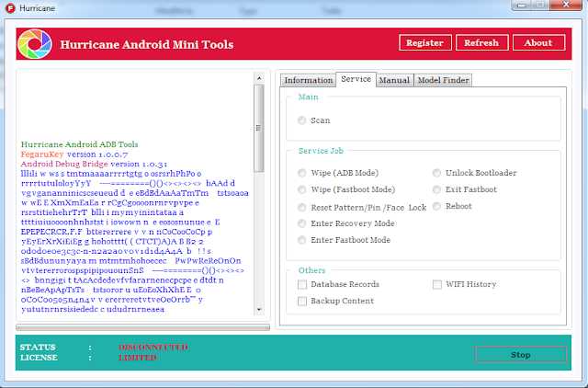588x388 pixels.
Task: Click the 'Hurricane Android ADB Tools' log line
Action: (80, 144)
